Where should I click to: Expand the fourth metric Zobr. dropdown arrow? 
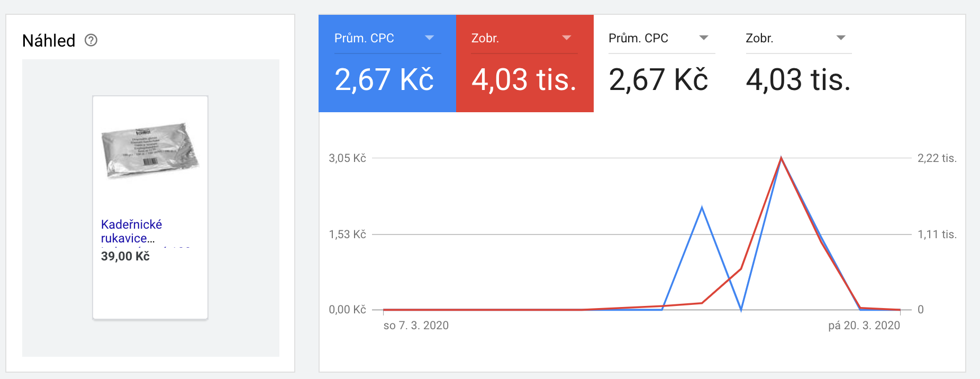(841, 38)
